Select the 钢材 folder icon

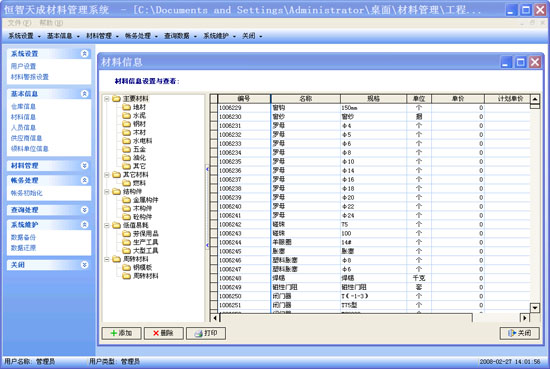coord(126,124)
